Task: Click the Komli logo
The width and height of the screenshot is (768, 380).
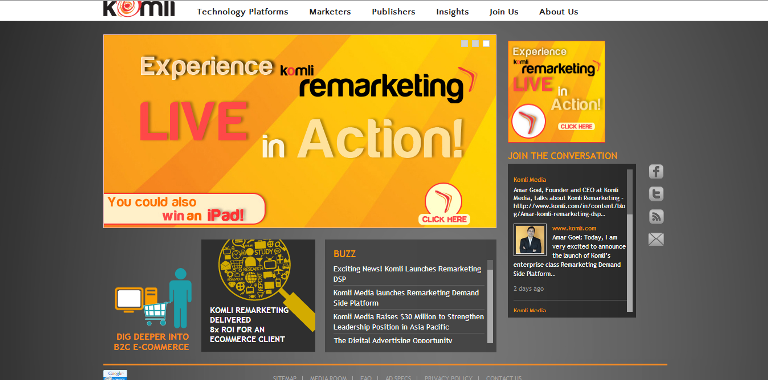Action: (139, 9)
